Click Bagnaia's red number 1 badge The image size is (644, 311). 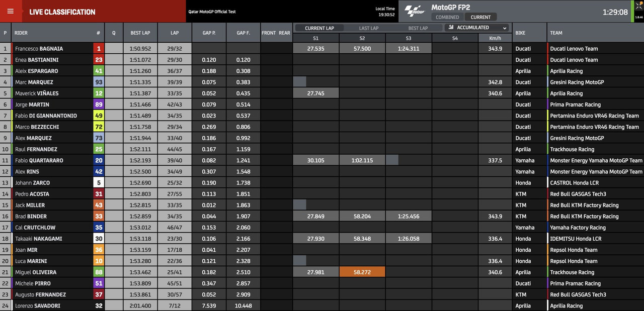(x=99, y=49)
